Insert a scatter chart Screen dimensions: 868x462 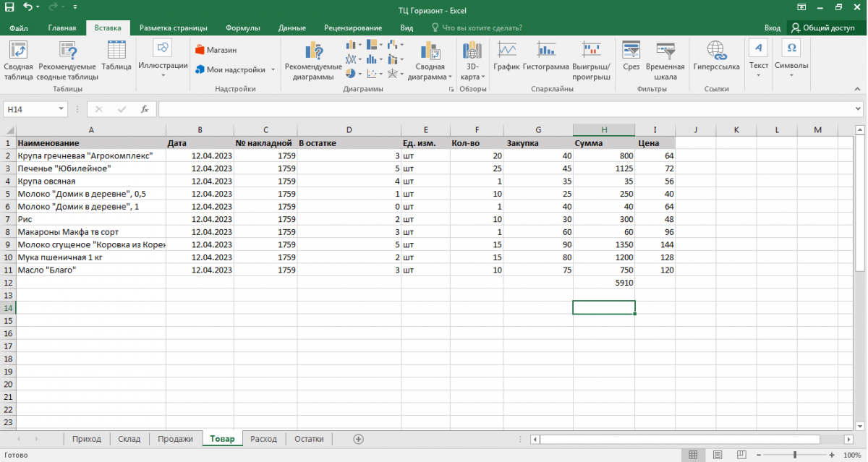pos(372,73)
